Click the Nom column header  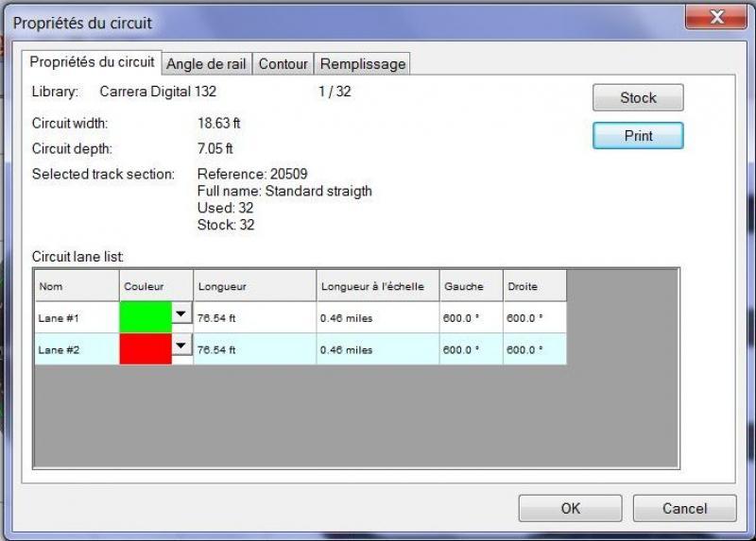click(77, 286)
